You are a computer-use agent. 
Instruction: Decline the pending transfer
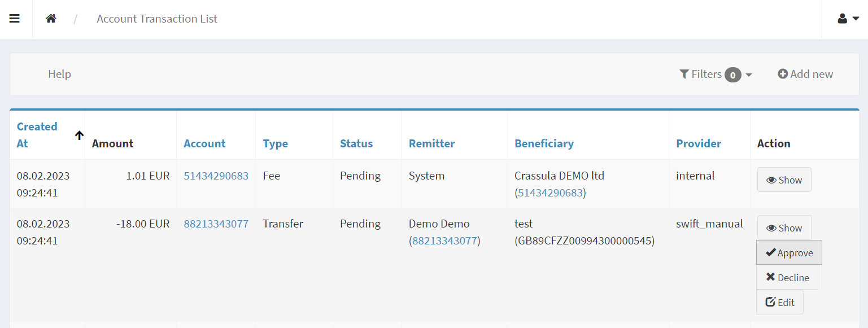(x=787, y=277)
